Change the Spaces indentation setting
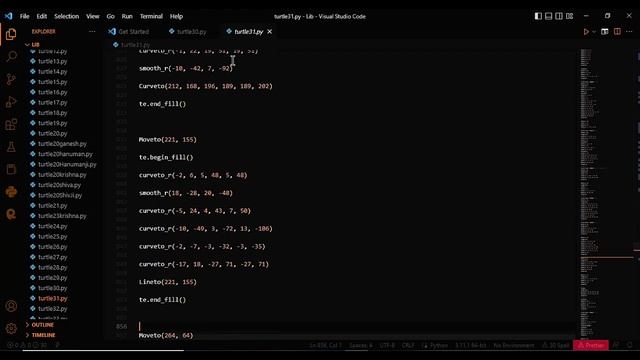This screenshot has height=360, width=640. click(360, 345)
